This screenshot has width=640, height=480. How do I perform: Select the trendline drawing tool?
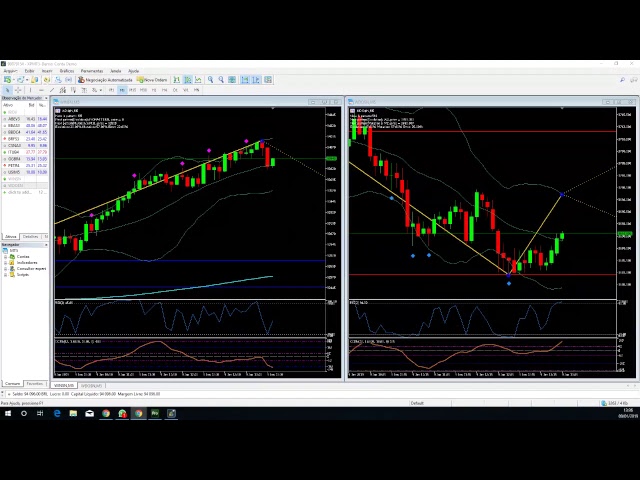tap(52, 90)
